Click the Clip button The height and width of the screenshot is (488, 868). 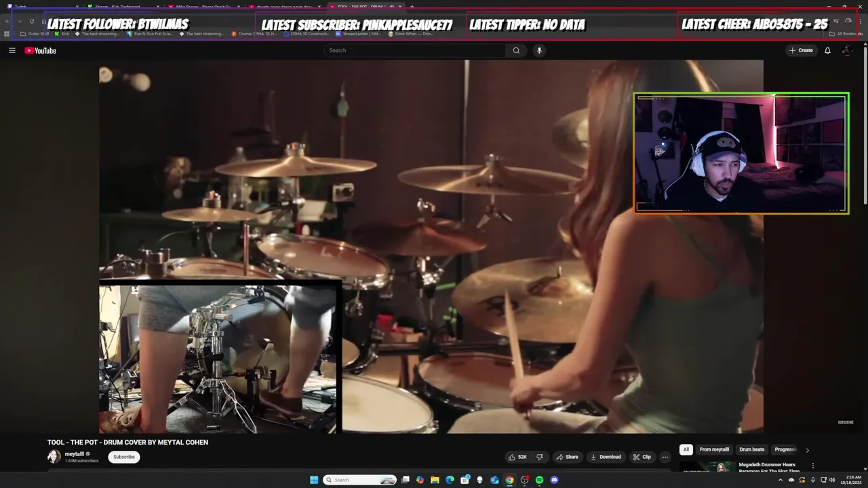tap(642, 457)
